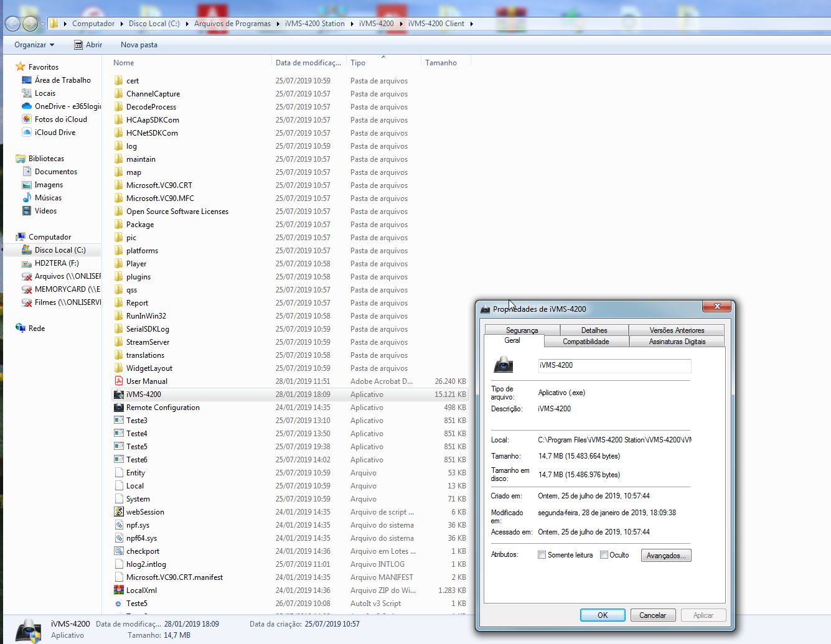Click the User Manual PDF icon
831x644 pixels.
[118, 381]
